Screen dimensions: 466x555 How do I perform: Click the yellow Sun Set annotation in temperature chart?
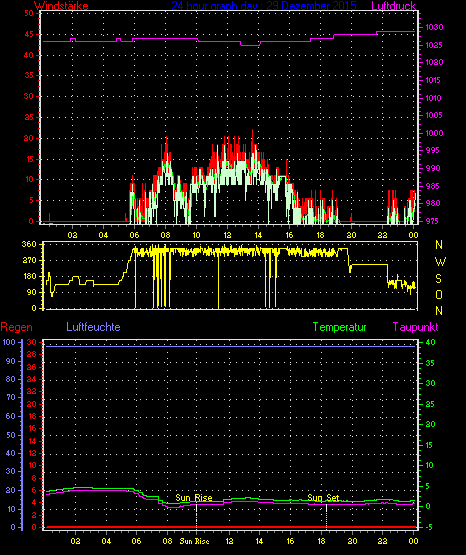[x=323, y=498]
